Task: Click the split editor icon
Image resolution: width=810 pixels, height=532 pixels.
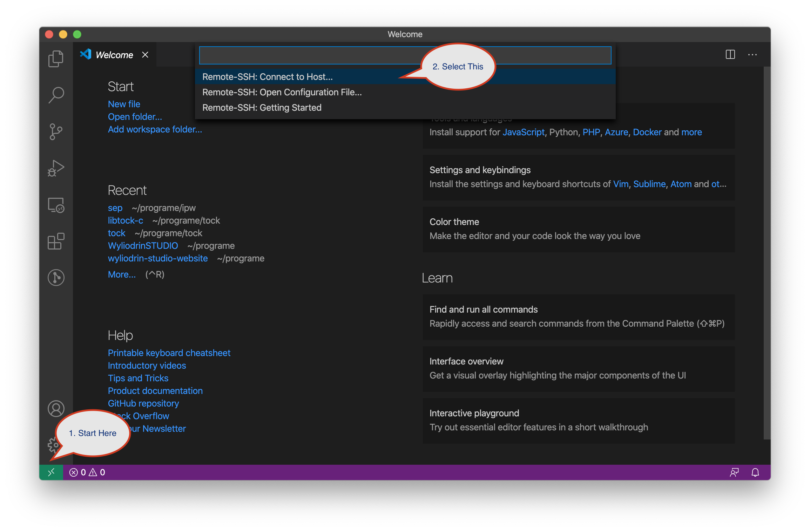Action: click(730, 54)
